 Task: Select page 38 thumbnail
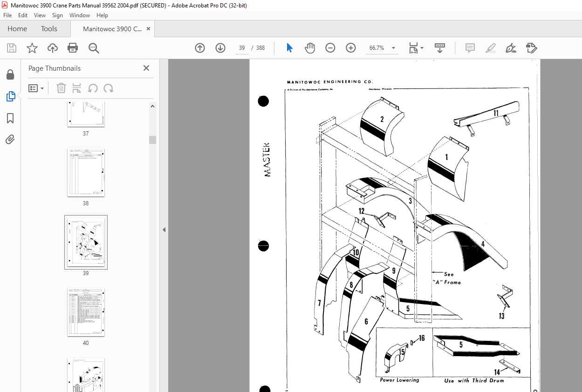click(86, 173)
